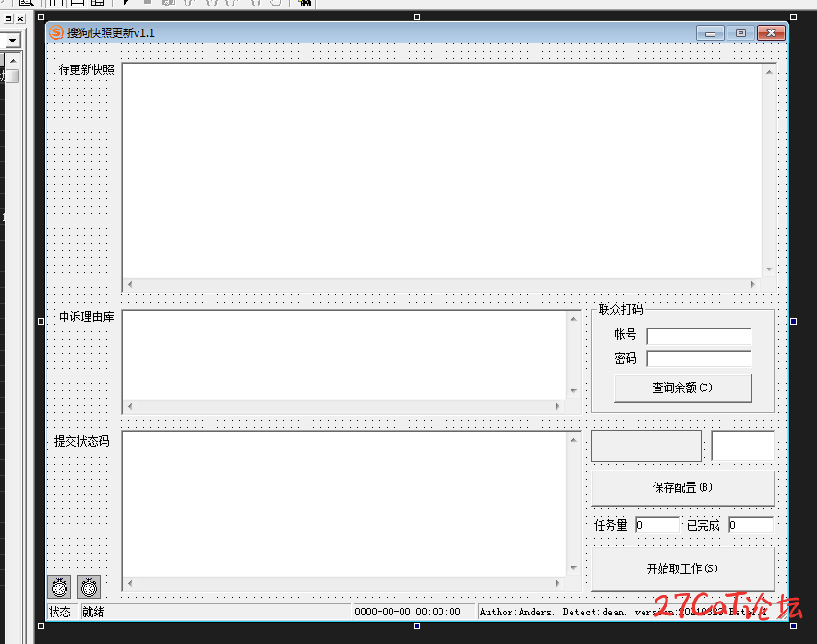Minimize the 搜狗快照更新v1.1 form window

(710, 33)
